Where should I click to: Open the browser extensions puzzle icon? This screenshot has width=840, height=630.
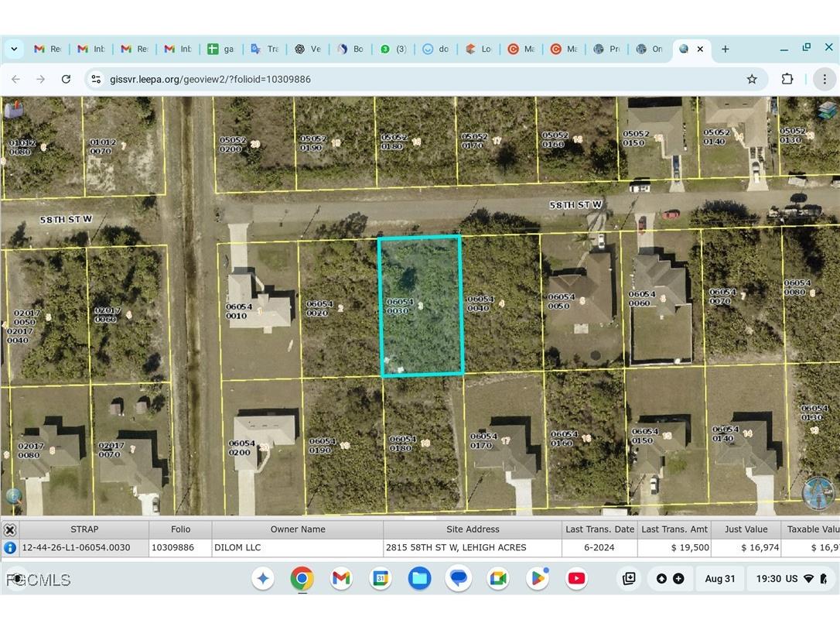coord(787,79)
